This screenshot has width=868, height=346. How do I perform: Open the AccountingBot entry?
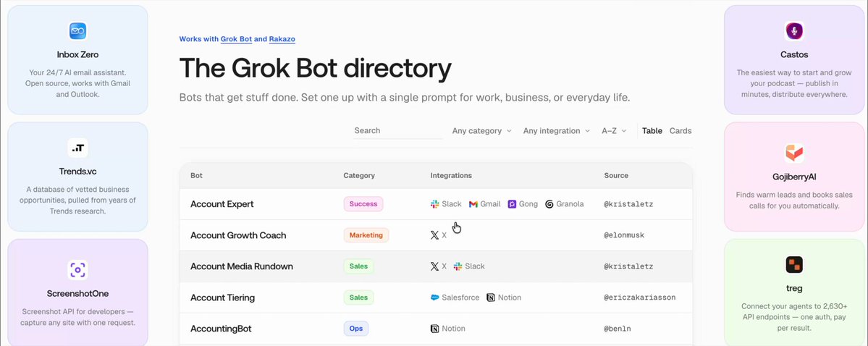[x=221, y=329]
